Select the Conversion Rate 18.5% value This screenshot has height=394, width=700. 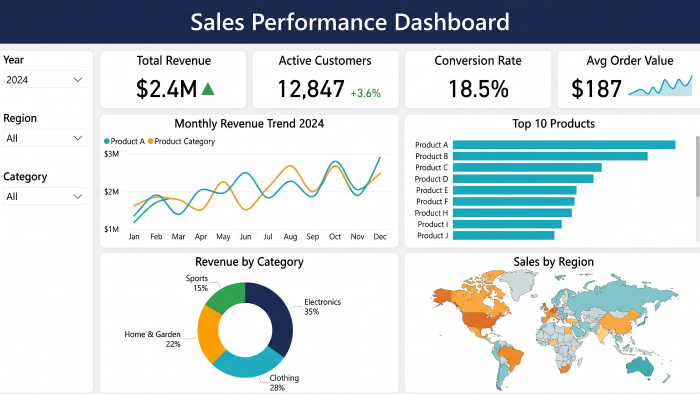tap(478, 89)
